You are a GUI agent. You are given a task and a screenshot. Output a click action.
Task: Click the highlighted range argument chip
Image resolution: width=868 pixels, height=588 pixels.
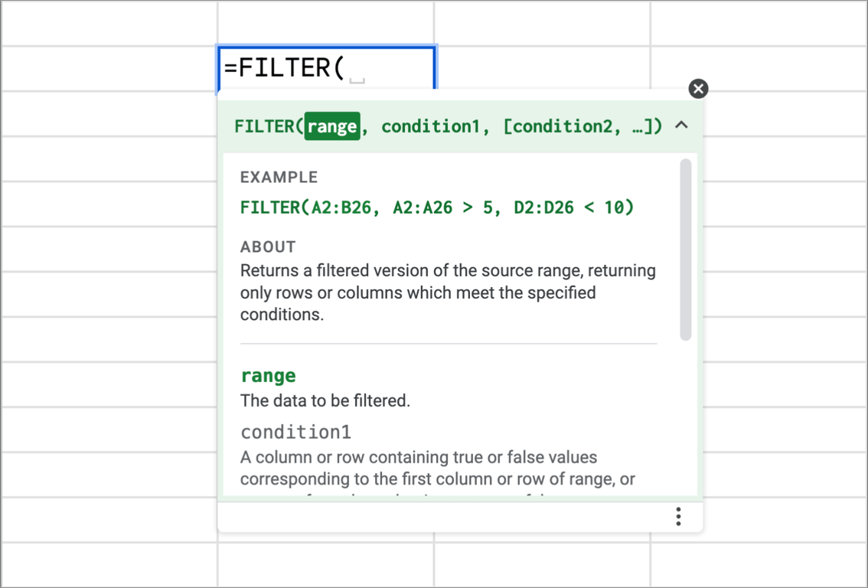tap(332, 126)
